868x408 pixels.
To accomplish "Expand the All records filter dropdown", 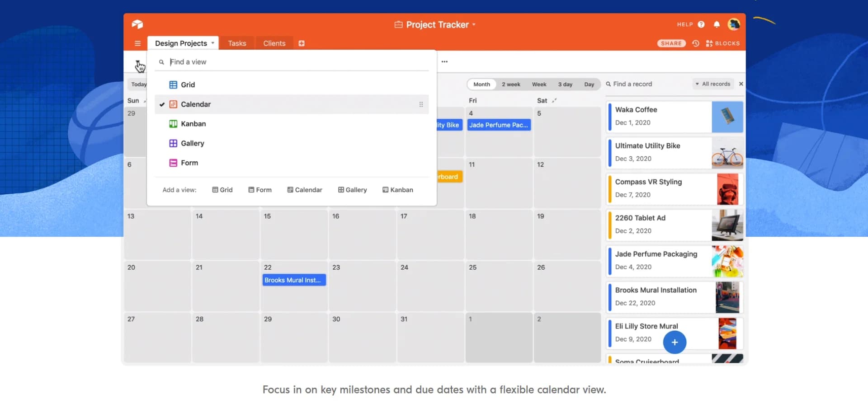I will (713, 84).
